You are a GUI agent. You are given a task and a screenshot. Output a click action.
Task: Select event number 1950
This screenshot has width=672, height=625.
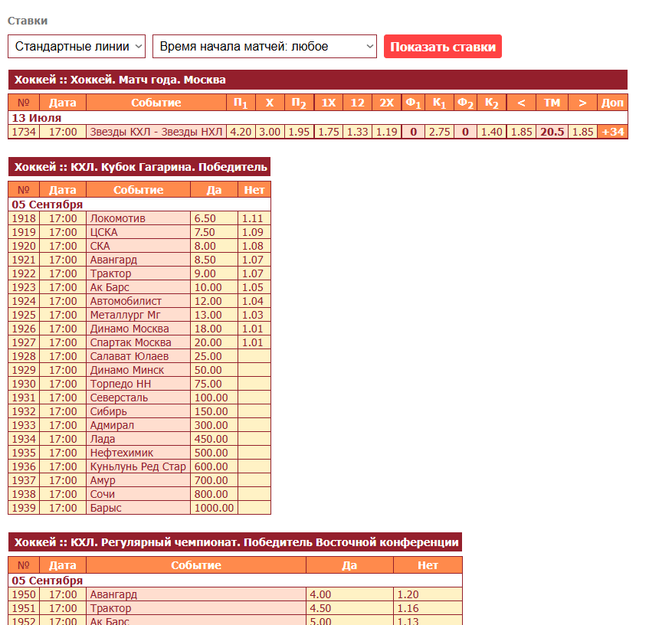pyautogui.click(x=24, y=594)
